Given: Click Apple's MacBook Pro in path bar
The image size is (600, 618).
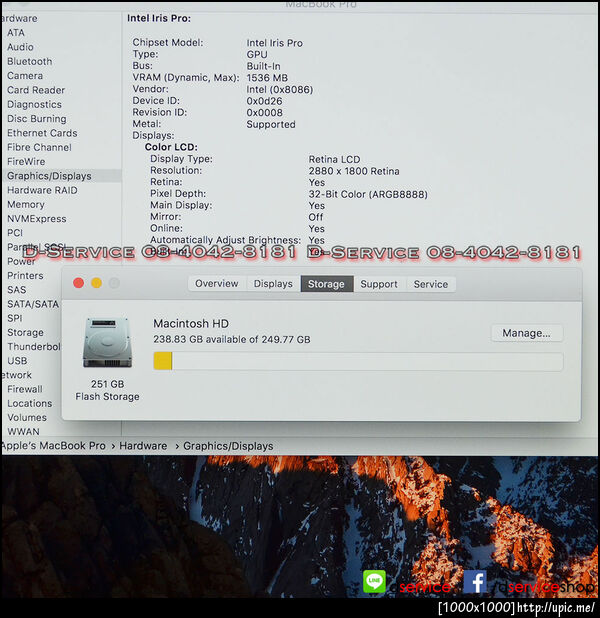Looking at the screenshot, I should click(x=53, y=446).
